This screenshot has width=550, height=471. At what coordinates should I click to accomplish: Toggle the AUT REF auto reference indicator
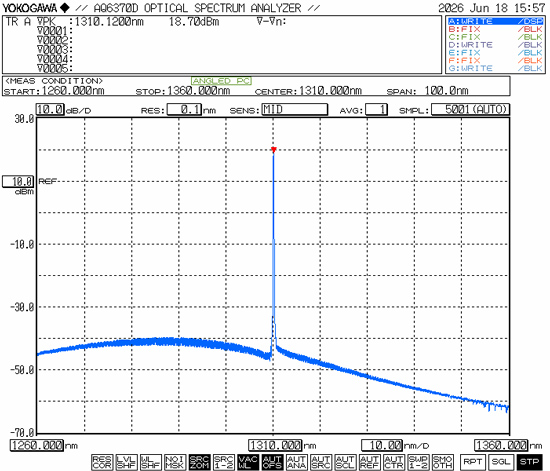point(370,462)
